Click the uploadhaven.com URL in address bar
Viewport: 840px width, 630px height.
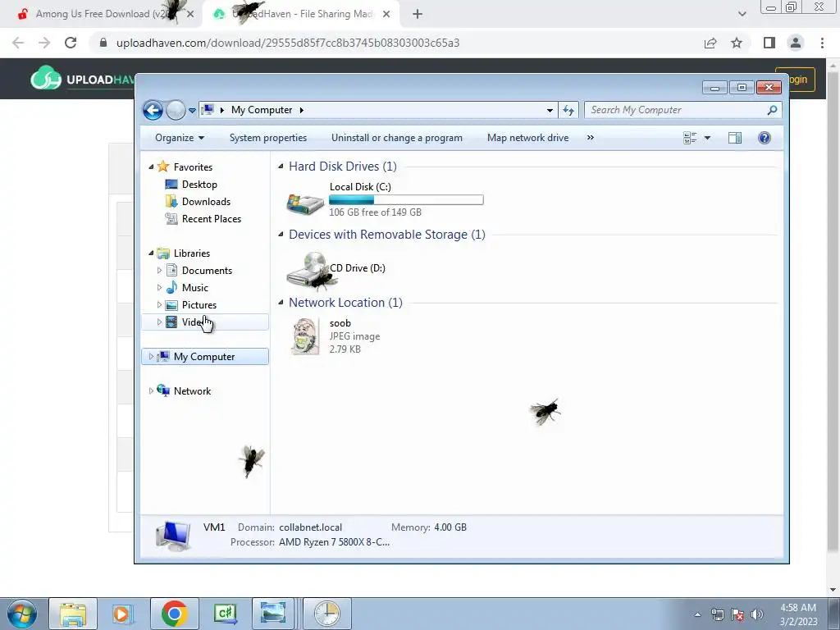[288, 43]
